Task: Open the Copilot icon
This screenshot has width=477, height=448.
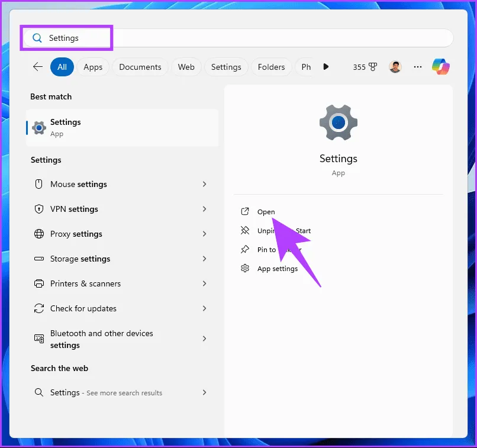Action: [x=441, y=67]
